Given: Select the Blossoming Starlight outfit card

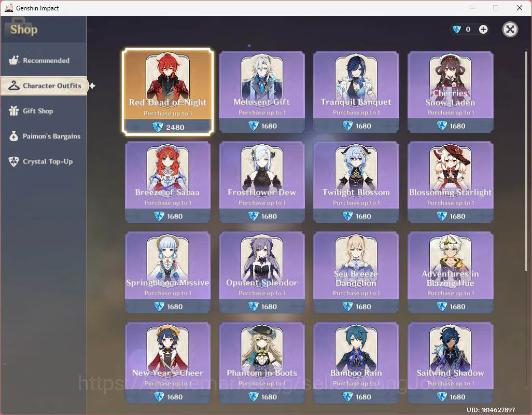Looking at the screenshot, I should (x=450, y=182).
